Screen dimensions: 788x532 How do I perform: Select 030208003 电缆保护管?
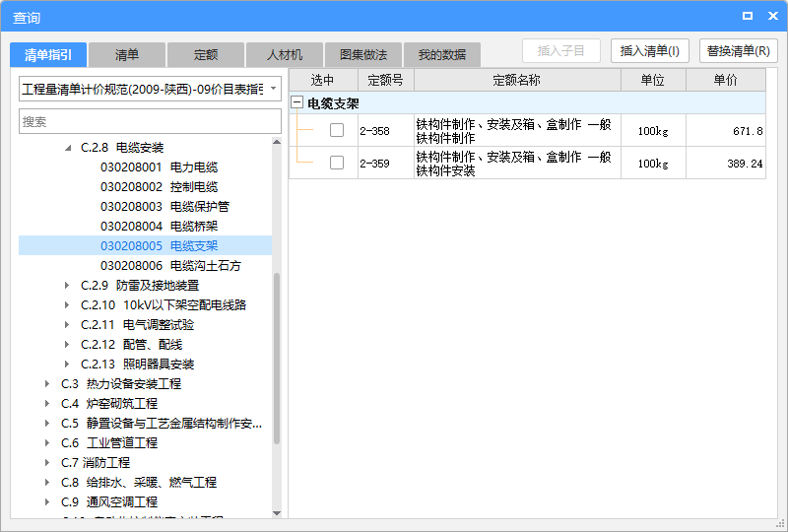[x=164, y=207]
